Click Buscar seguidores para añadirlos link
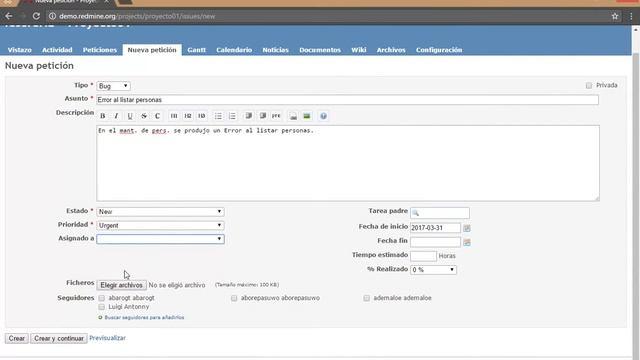Image resolution: width=640 pixels, height=360 pixels. 144,317
